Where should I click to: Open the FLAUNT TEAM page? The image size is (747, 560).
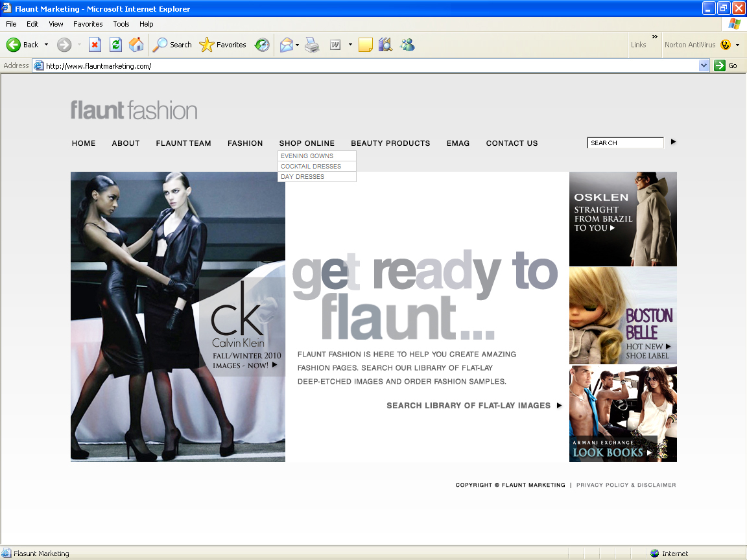(x=184, y=143)
